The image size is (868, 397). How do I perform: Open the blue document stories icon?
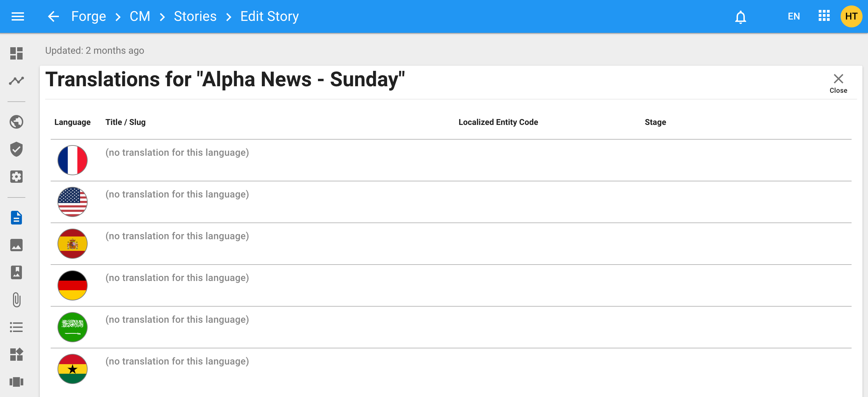click(x=16, y=218)
